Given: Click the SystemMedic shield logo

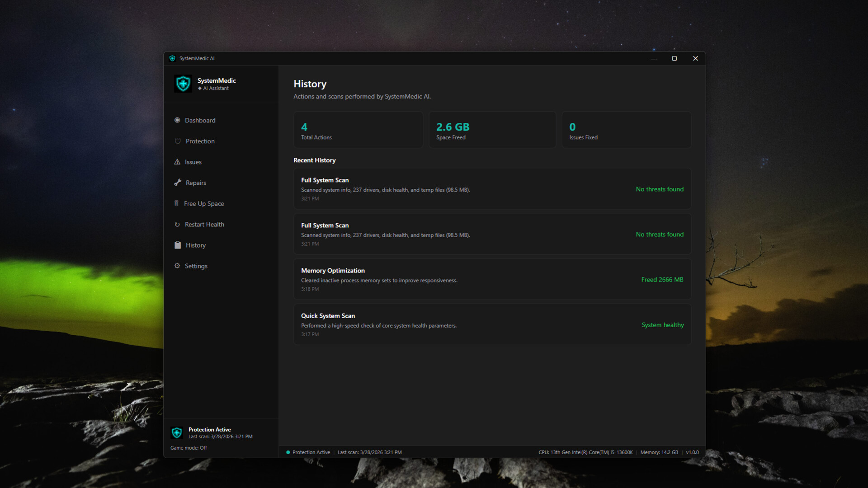Looking at the screenshot, I should 183,84.
